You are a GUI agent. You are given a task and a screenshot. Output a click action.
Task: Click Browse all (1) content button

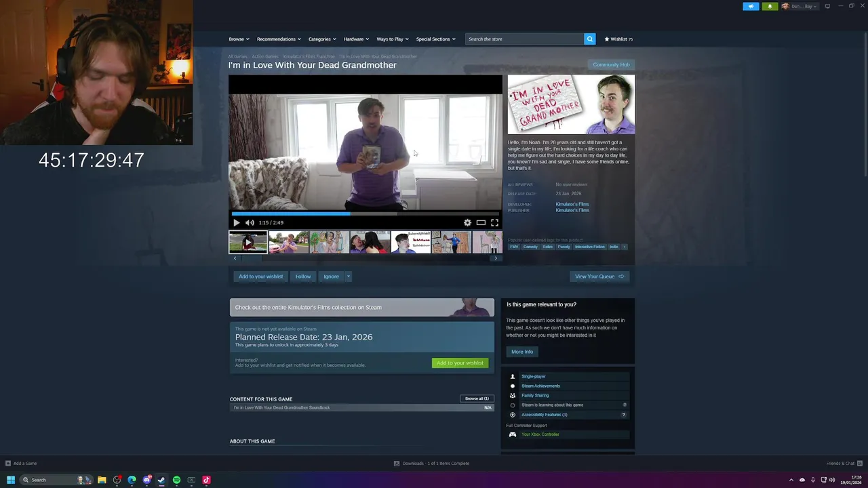pos(477,399)
